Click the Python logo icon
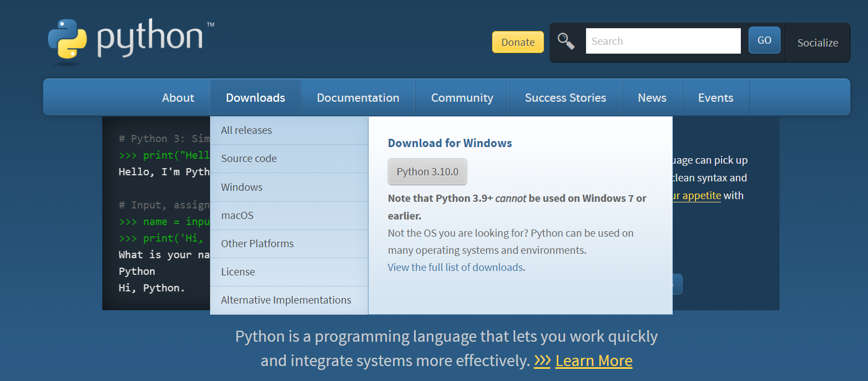The height and width of the screenshot is (381, 868). 67,39
